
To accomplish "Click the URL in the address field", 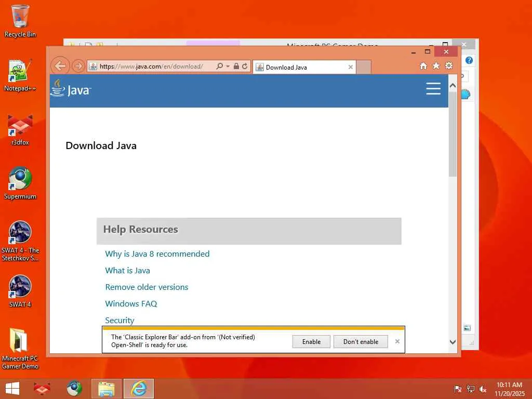I will click(151, 66).
